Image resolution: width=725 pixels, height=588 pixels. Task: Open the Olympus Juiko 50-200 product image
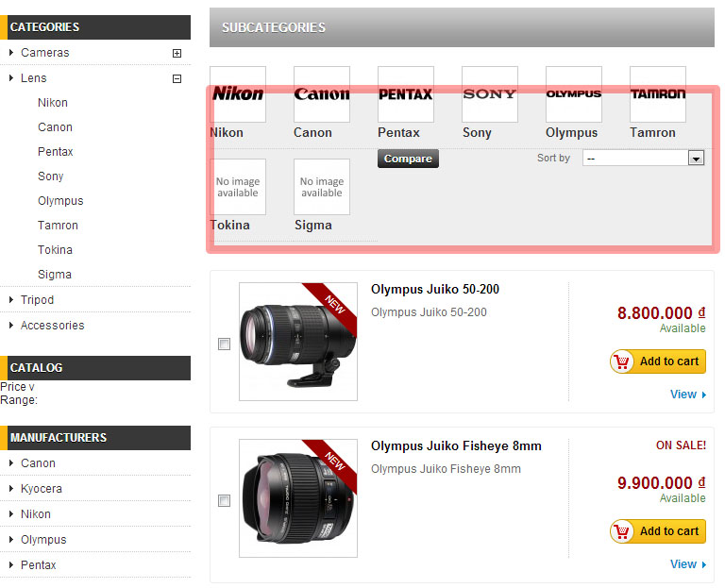298,342
